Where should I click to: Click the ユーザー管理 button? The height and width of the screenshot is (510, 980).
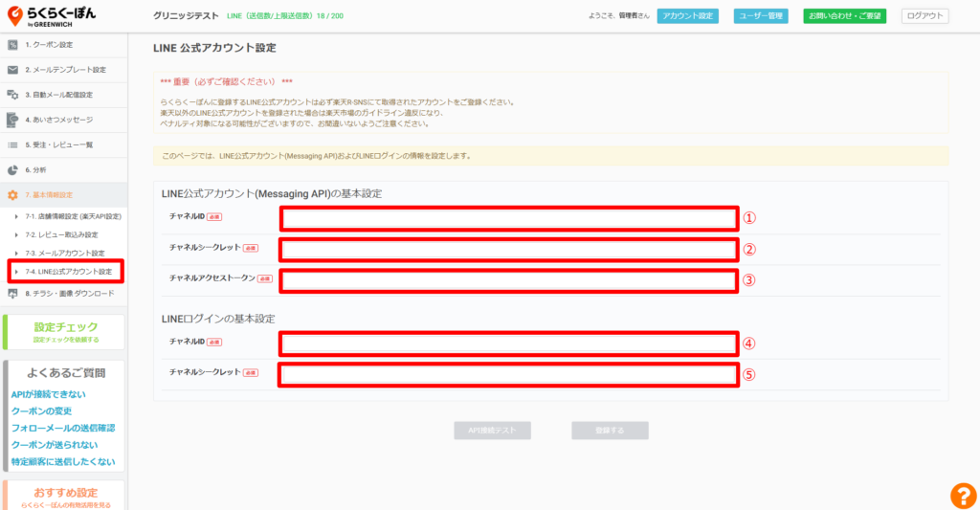click(761, 15)
